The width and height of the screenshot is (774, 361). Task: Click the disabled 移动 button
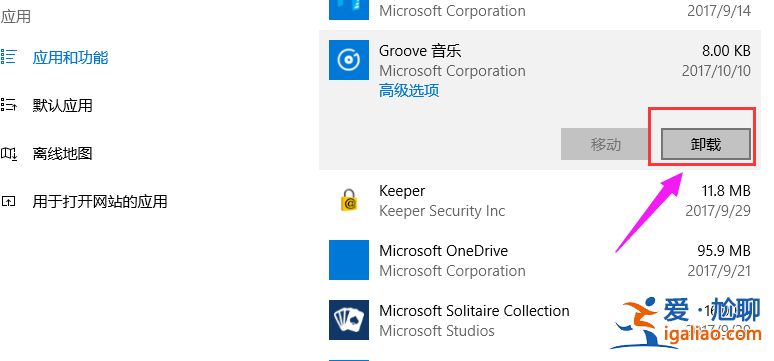click(x=605, y=145)
